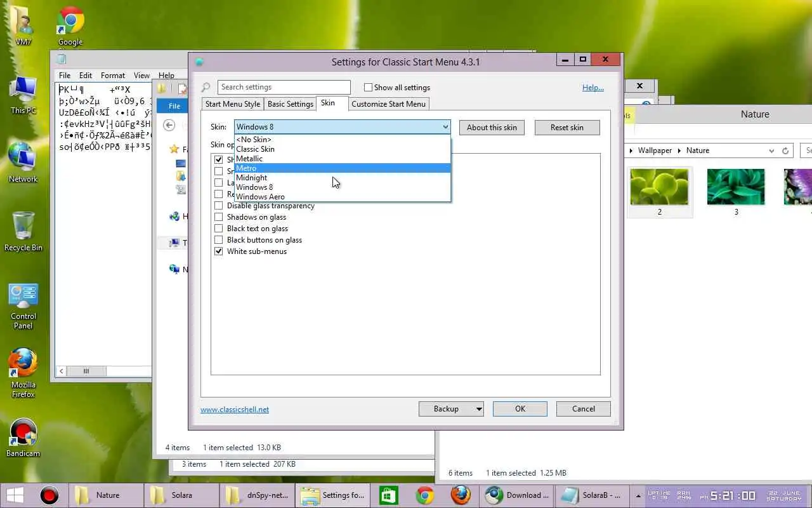Screen dimensions: 812x508
Task: Click the Classic Start Menu title bar icon
Action: (199, 62)
